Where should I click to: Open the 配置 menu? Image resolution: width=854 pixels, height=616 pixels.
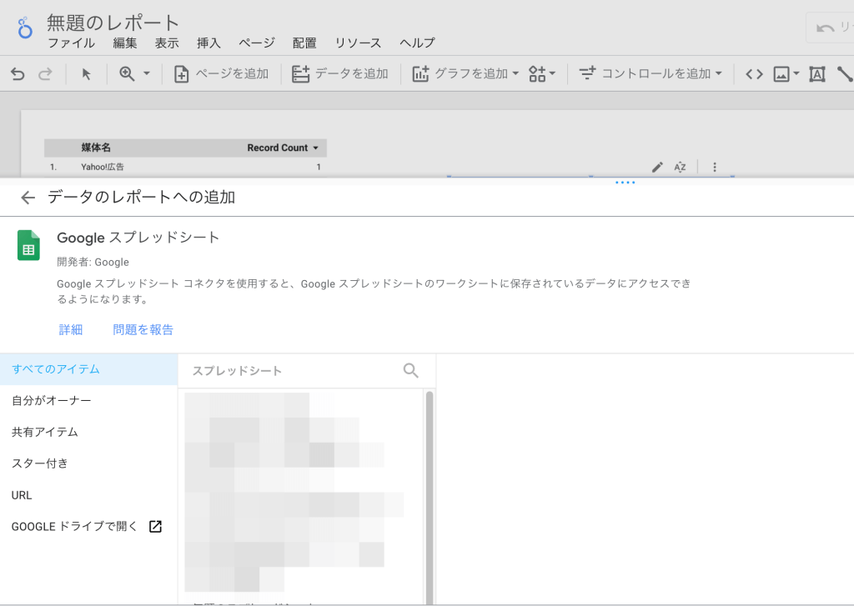pos(304,43)
